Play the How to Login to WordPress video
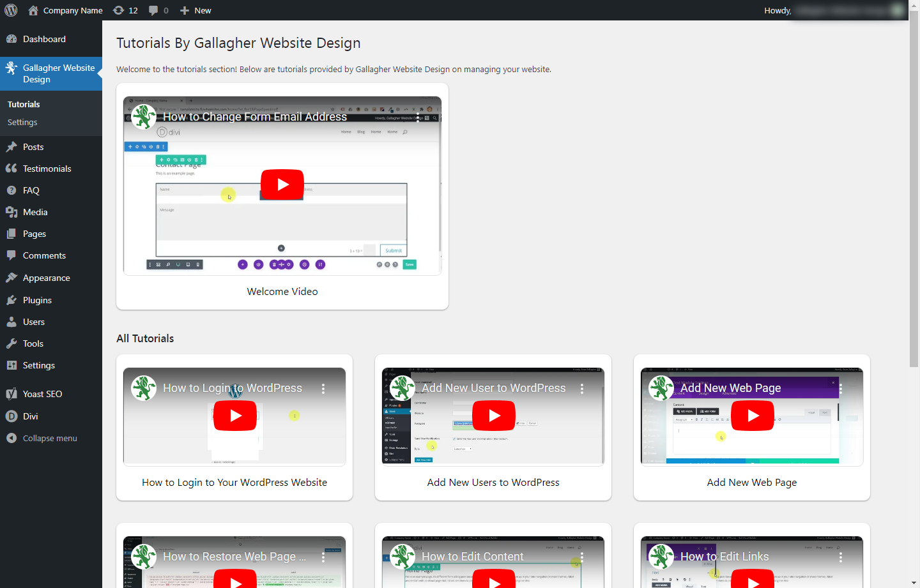Viewport: 920px width, 588px height. click(235, 416)
